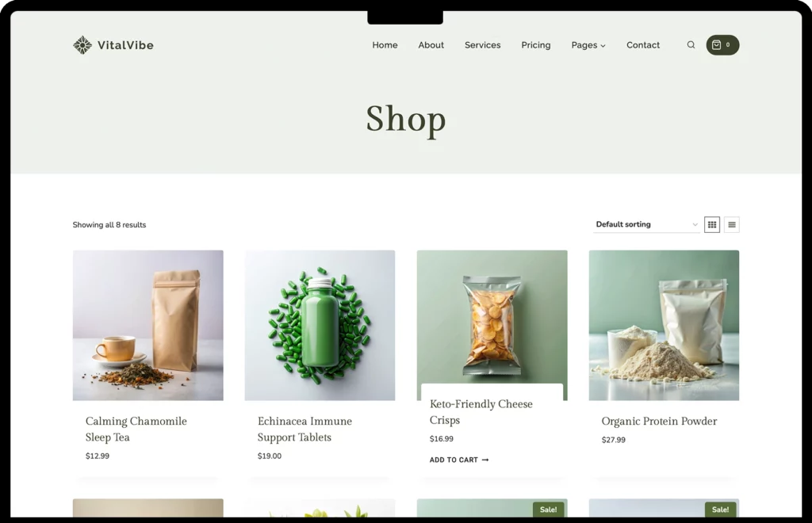Expand the Pages menu chevron

pyautogui.click(x=603, y=45)
